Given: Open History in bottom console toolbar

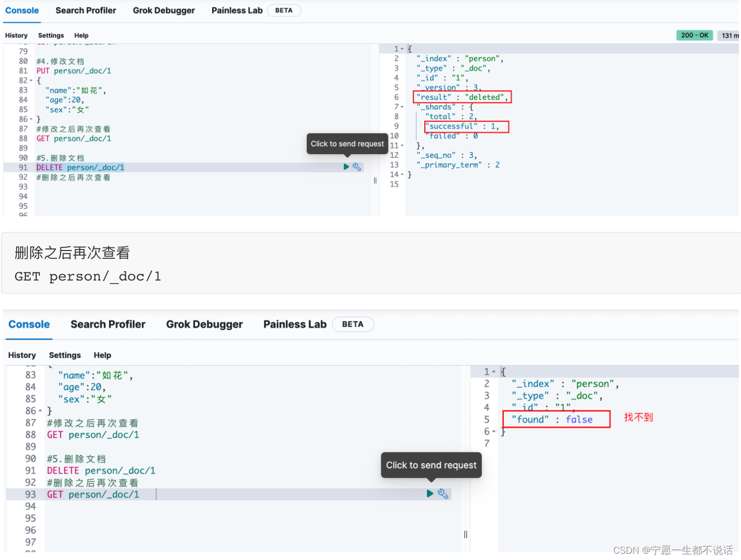Looking at the screenshot, I should 22,355.
